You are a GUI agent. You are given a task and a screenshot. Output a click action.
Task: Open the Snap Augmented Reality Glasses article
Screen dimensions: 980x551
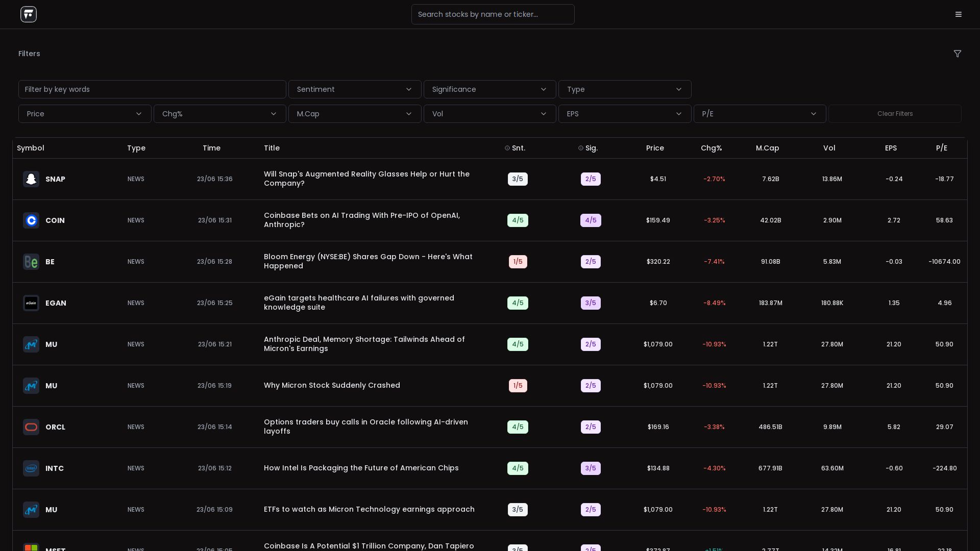click(366, 179)
